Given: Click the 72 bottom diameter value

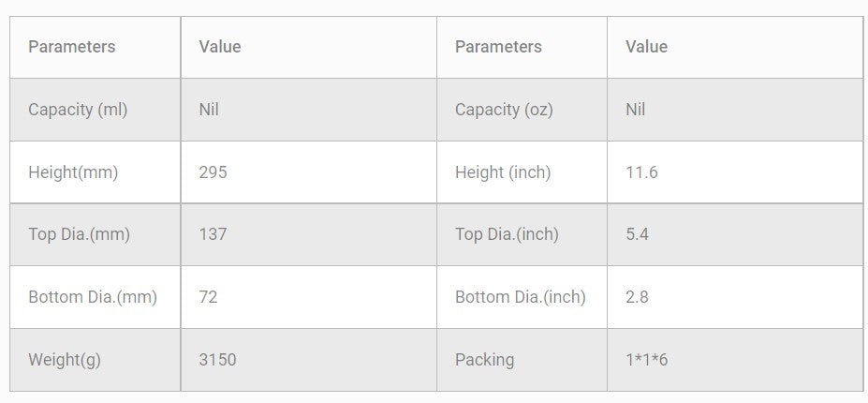Looking at the screenshot, I should 209,297.
